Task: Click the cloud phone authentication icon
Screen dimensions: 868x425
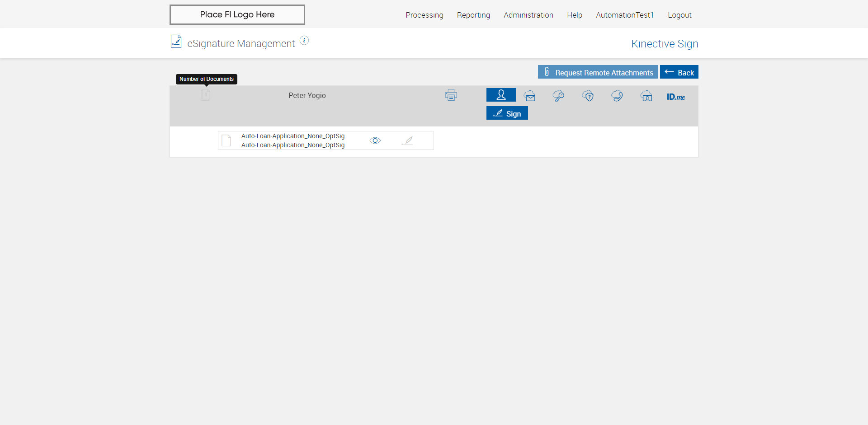Action: coord(617,96)
